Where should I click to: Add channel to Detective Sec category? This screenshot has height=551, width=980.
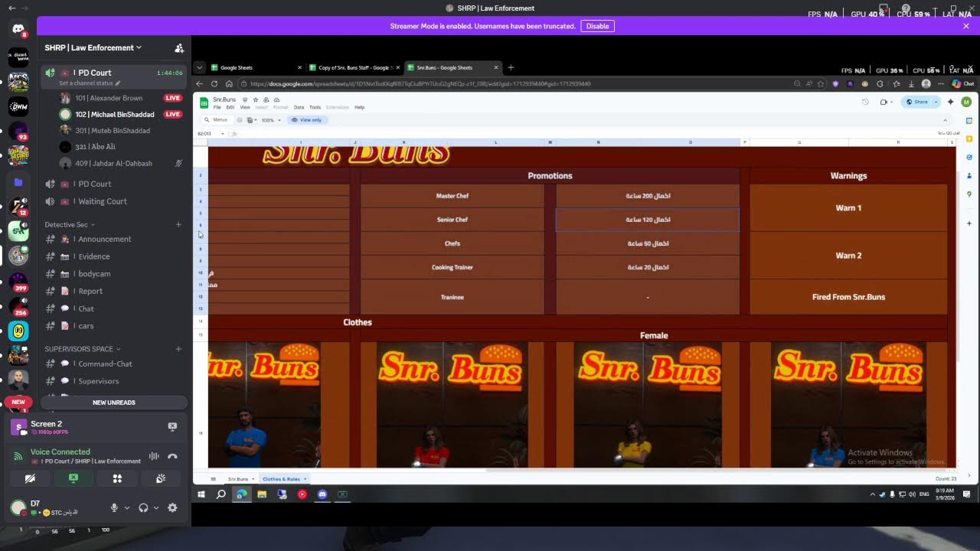coord(178,224)
